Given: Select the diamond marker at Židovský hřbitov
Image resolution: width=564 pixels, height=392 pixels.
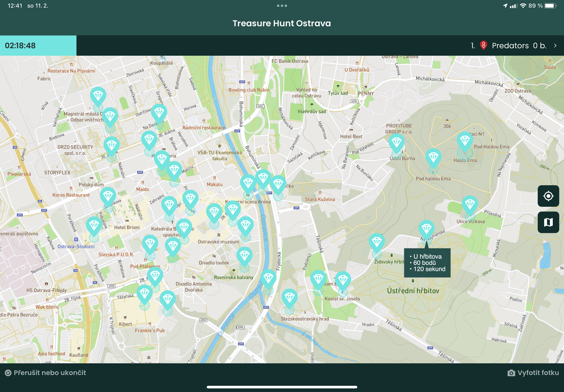Looking at the screenshot, I should coord(377,243).
